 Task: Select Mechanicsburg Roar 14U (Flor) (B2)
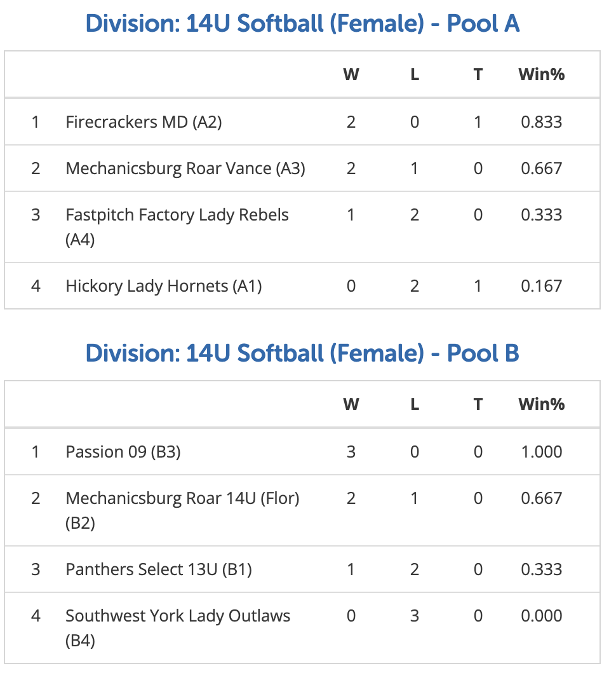[x=182, y=510]
